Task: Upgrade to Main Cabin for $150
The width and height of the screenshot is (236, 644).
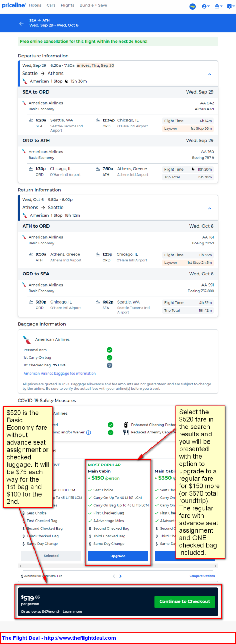Action: point(118,556)
